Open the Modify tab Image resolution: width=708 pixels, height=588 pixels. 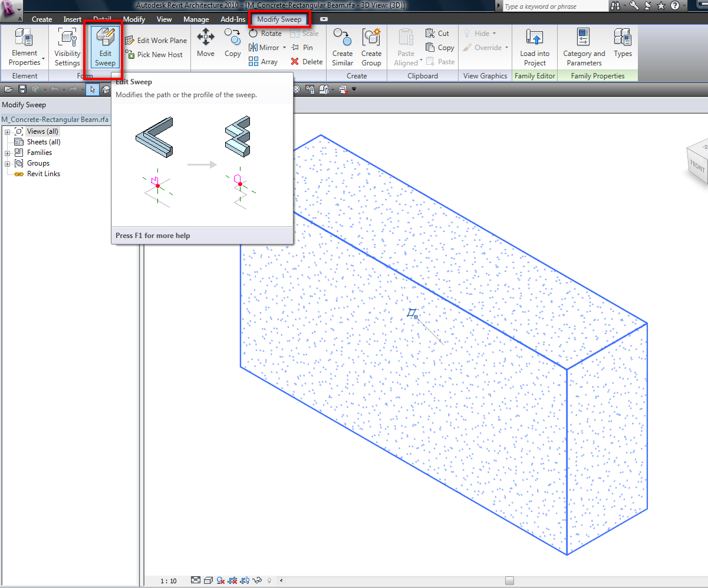click(134, 19)
